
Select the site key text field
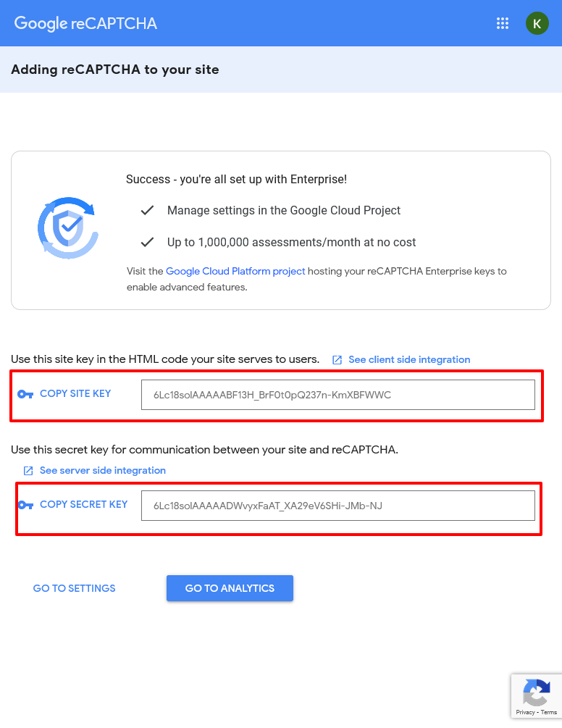(337, 395)
